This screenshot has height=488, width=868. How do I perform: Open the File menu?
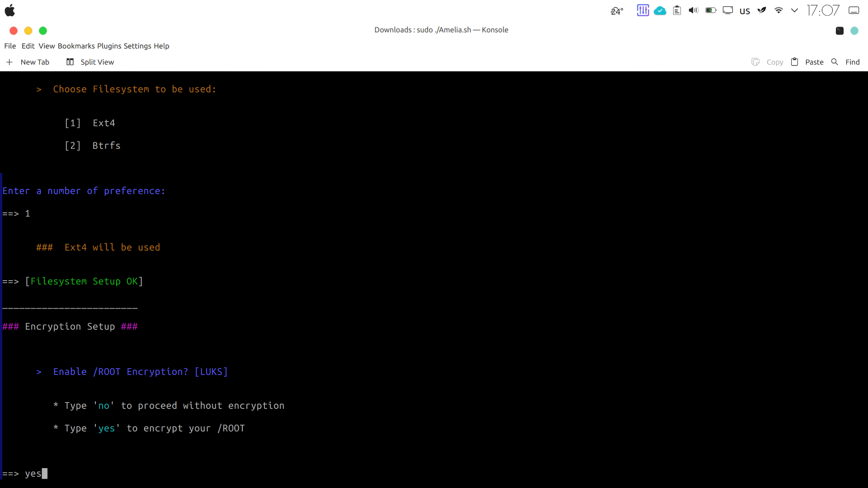(x=10, y=46)
